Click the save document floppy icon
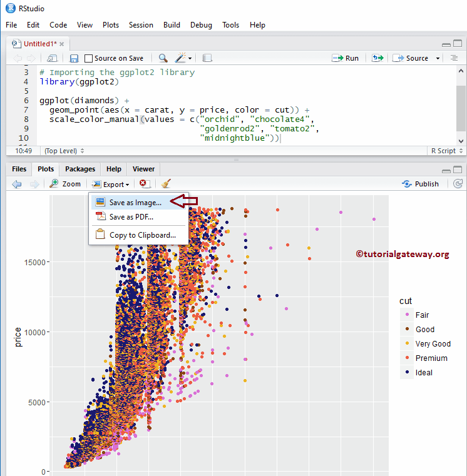The height and width of the screenshot is (476, 467). (x=74, y=58)
